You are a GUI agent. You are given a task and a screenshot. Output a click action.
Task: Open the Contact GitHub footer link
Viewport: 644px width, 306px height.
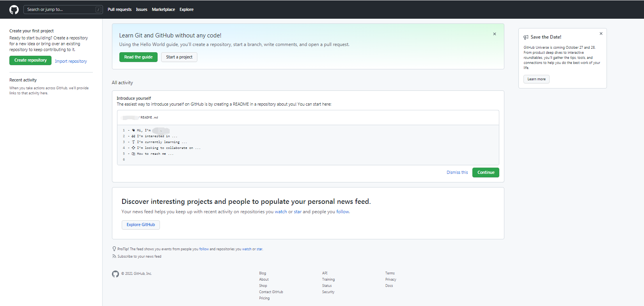pos(271,292)
